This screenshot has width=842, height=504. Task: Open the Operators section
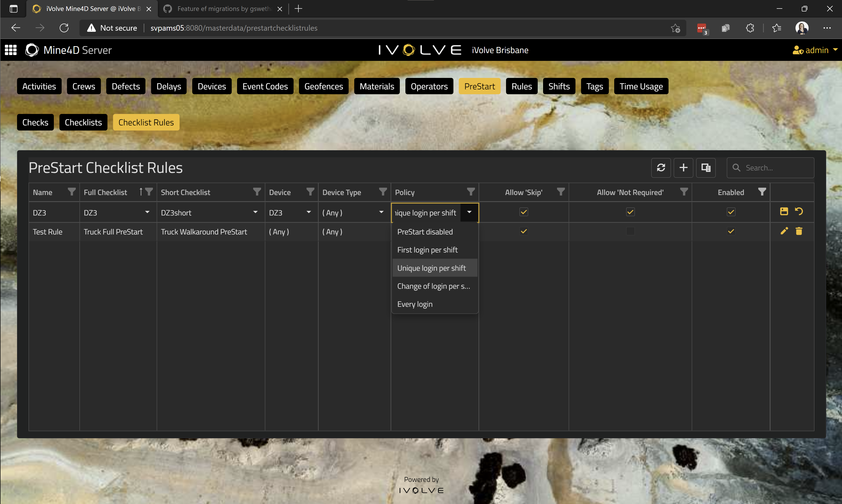pos(429,86)
